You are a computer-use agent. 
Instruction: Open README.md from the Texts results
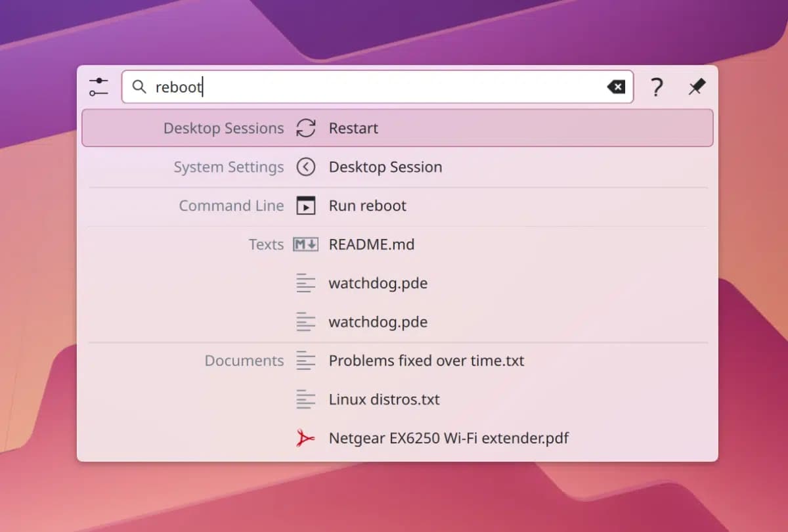click(x=371, y=244)
